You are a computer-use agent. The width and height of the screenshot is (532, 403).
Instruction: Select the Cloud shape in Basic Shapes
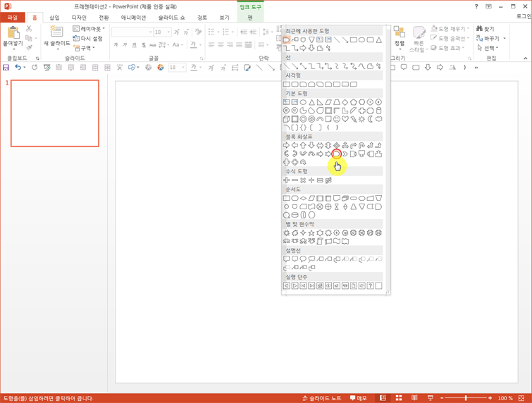point(378,119)
